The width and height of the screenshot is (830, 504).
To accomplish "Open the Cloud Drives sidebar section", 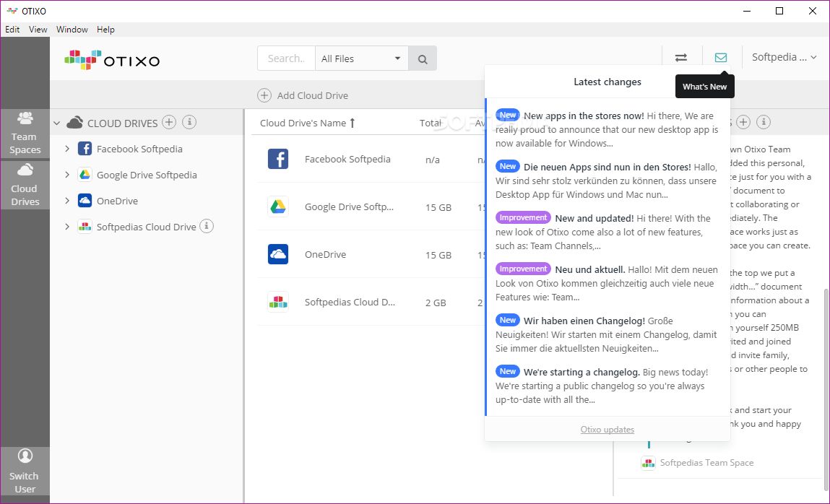I will 25,185.
